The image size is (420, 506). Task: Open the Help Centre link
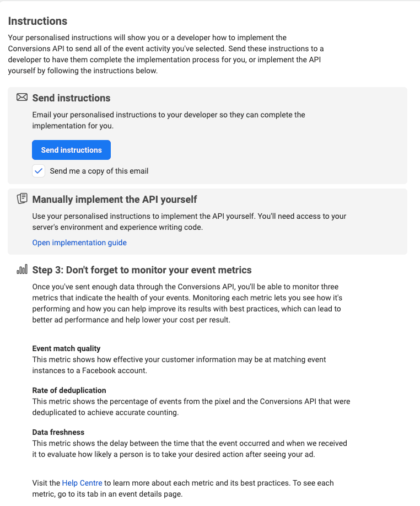tap(82, 483)
